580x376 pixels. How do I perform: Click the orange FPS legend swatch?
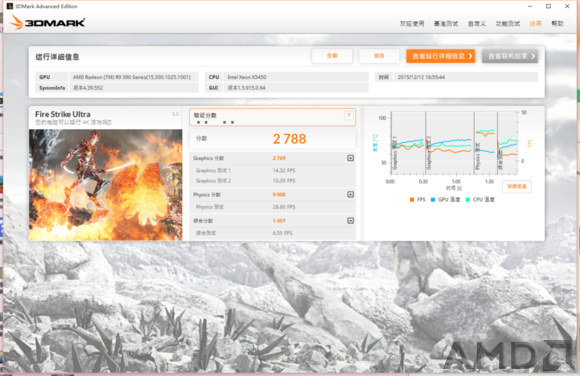point(412,199)
